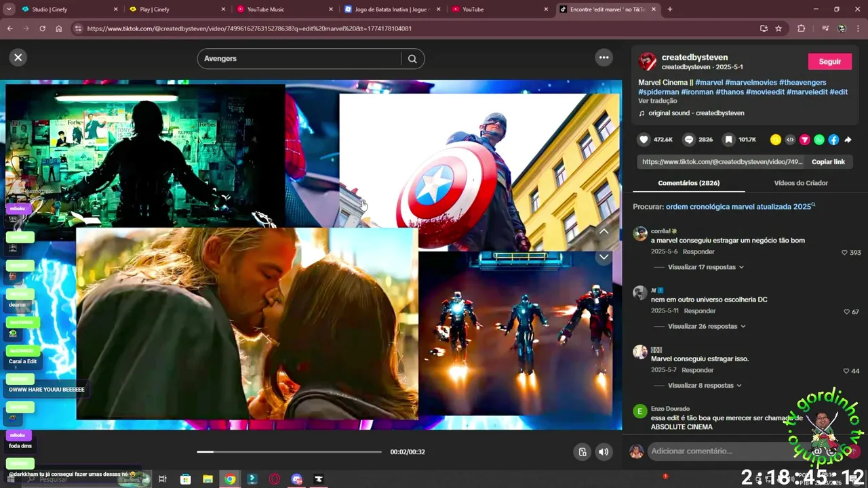Viewport: 868px width, 488px height.
Task: Follow creator with Seguir button
Action: (829, 62)
